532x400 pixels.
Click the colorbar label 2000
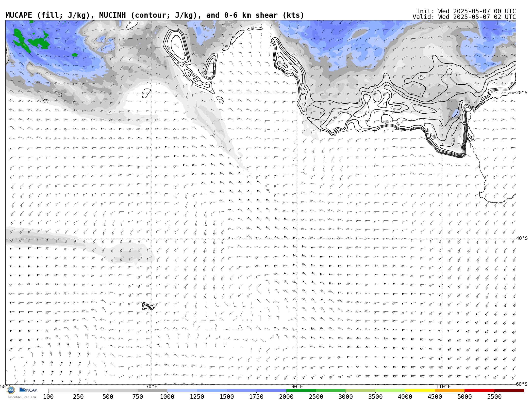coord(286,397)
